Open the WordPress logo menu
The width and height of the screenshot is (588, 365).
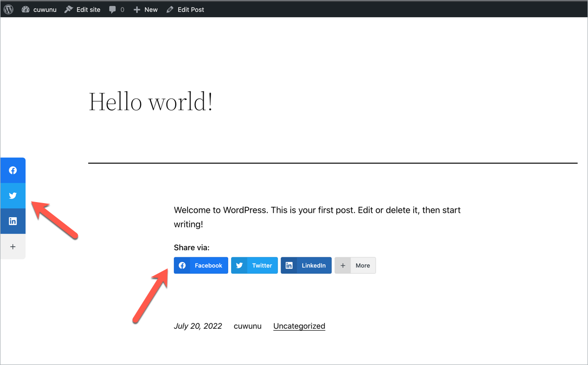coord(8,9)
